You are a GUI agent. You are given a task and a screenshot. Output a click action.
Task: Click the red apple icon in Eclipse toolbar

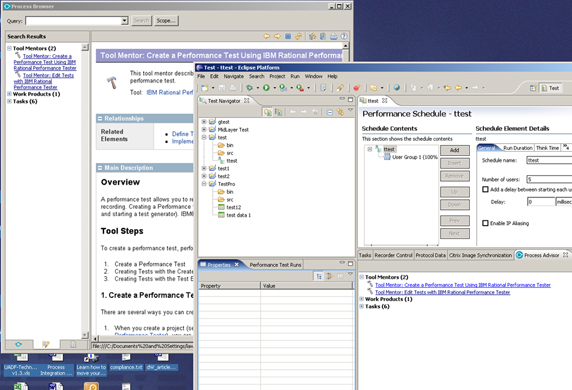point(357,88)
